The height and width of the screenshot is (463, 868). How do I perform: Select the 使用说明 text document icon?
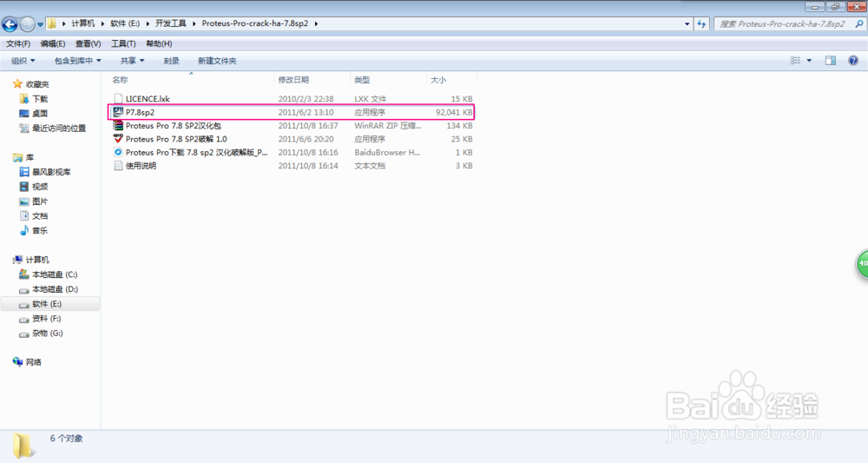tap(118, 166)
